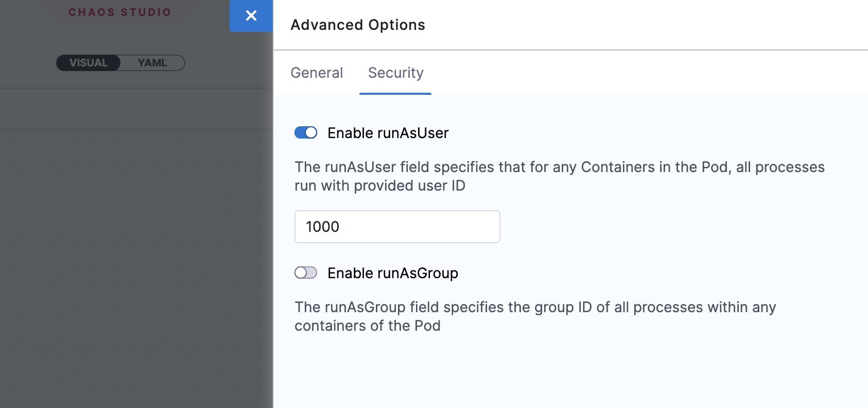
Task: Click the blue underline beneath Security
Action: click(x=395, y=94)
